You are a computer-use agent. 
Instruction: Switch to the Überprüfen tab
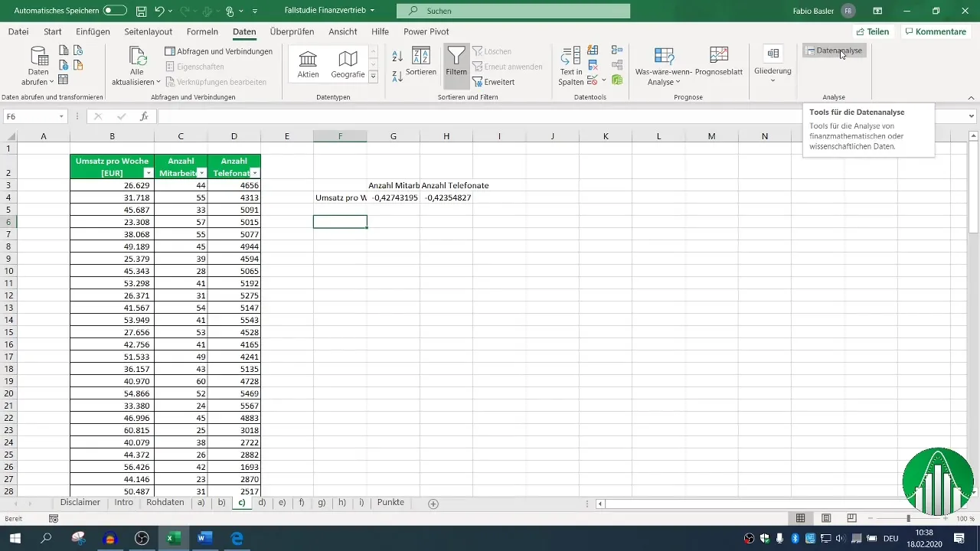[x=292, y=31]
